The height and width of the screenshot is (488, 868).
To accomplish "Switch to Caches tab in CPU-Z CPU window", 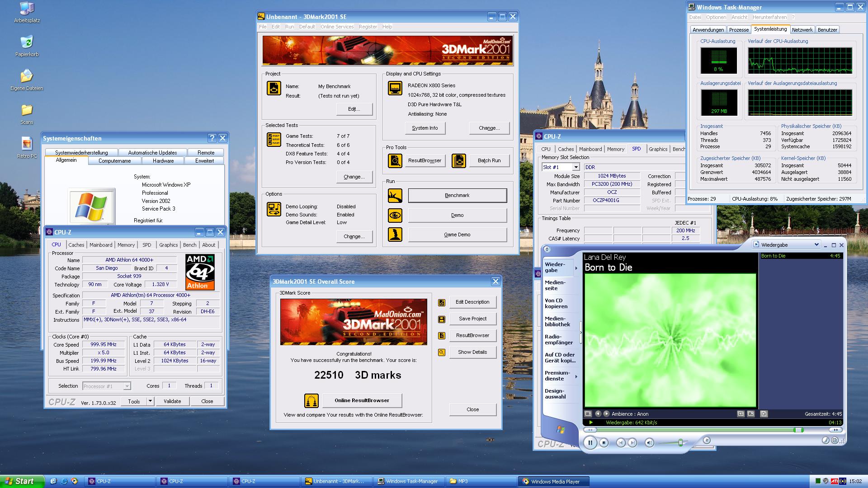I will 76,245.
